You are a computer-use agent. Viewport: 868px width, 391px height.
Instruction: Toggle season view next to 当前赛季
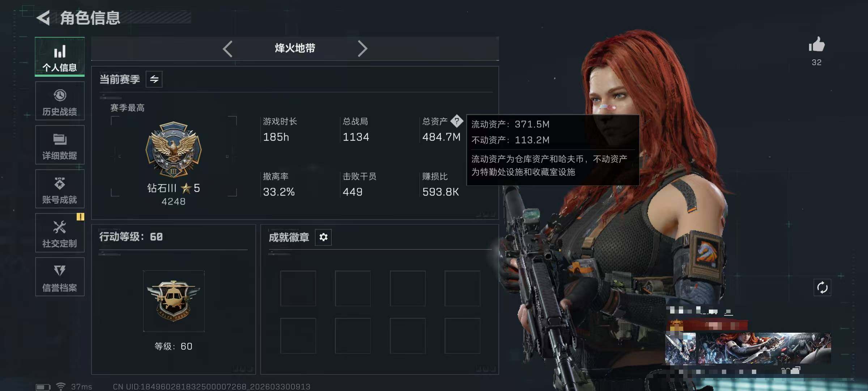pos(154,79)
